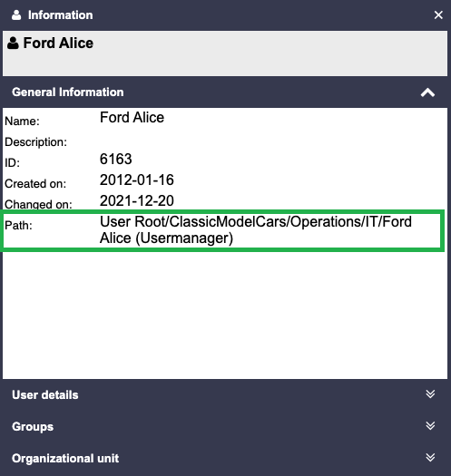Click the empty Description field
451x476 pixels.
[270, 142]
